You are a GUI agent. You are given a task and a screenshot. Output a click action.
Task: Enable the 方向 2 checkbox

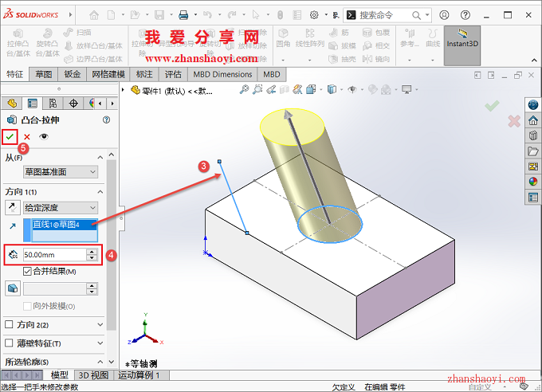point(10,324)
